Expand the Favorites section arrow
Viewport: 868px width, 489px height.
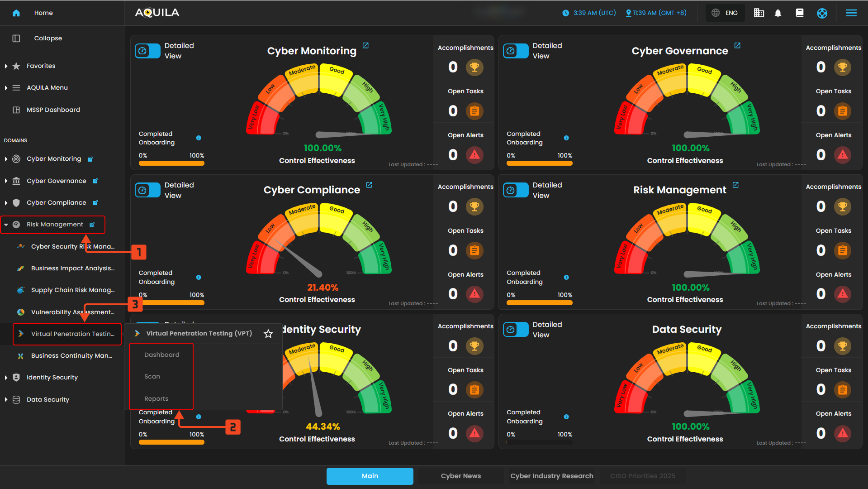coord(6,66)
